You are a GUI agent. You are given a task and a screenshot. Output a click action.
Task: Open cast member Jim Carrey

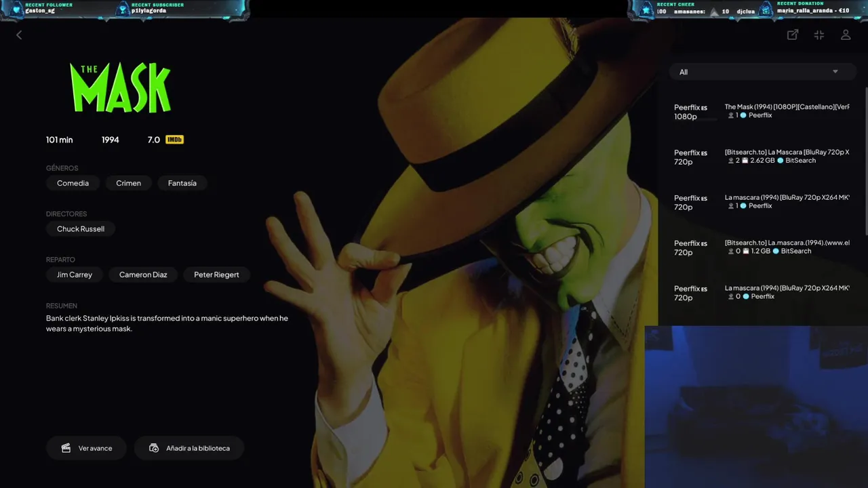(75, 274)
